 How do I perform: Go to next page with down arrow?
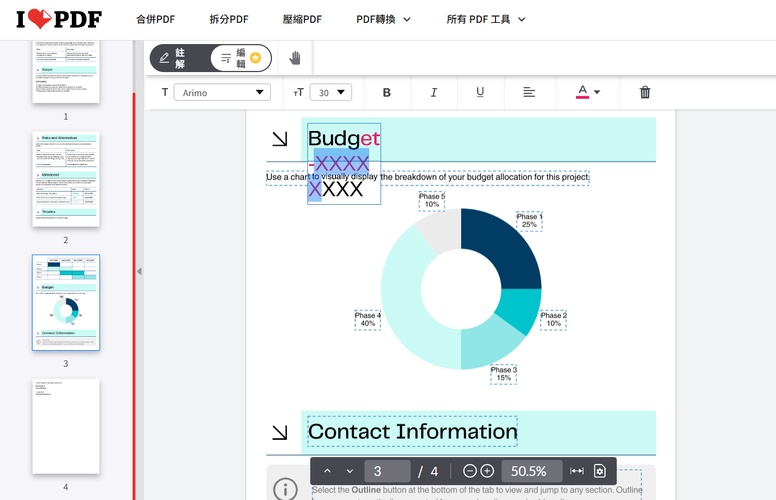tap(349, 471)
